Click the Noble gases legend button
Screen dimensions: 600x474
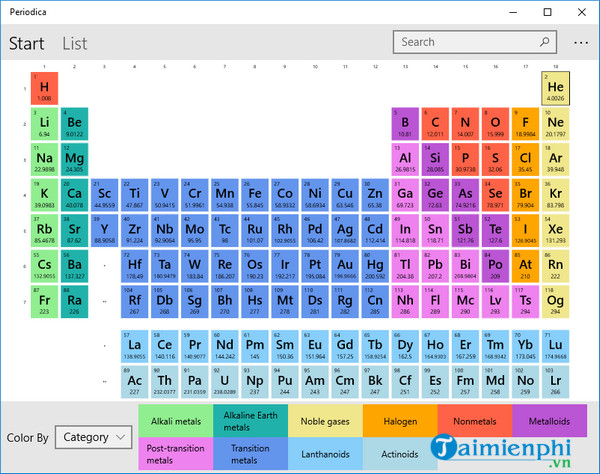(x=324, y=421)
